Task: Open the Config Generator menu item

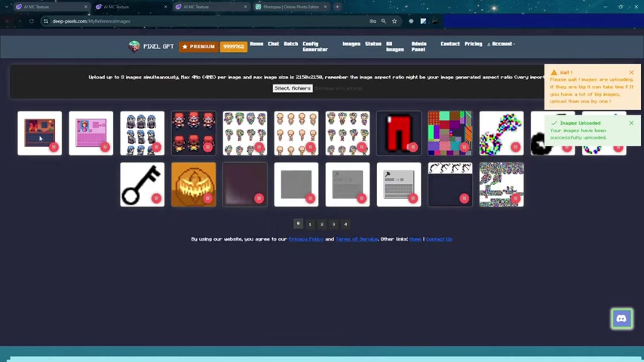Action: pos(315,47)
